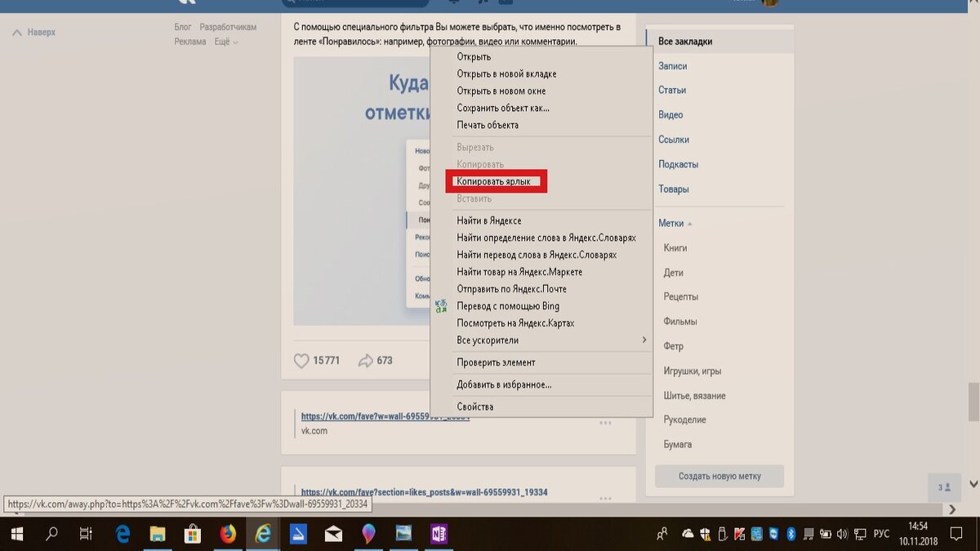Open the three-dots menu on the wall-69559931_20334 post
Viewport: 980px width, 551px height.
(605, 423)
